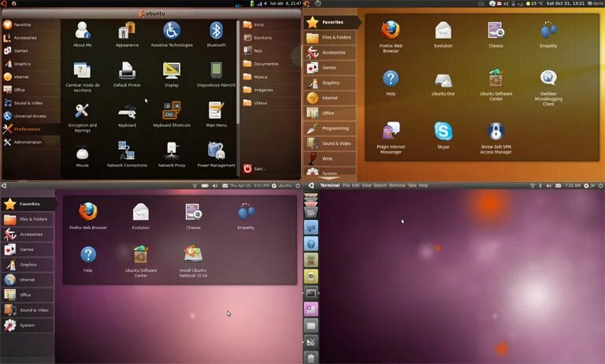
Task: Open the Tabs menu in Terminal
Action: point(412,185)
